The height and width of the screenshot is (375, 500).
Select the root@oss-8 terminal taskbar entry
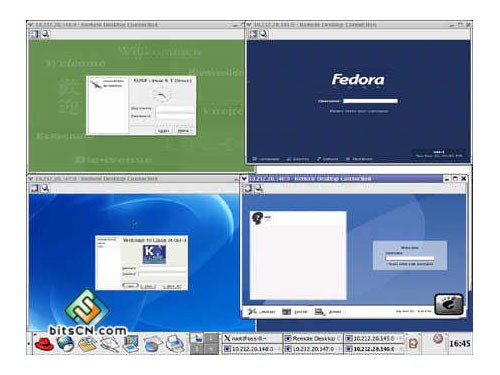tap(252, 338)
